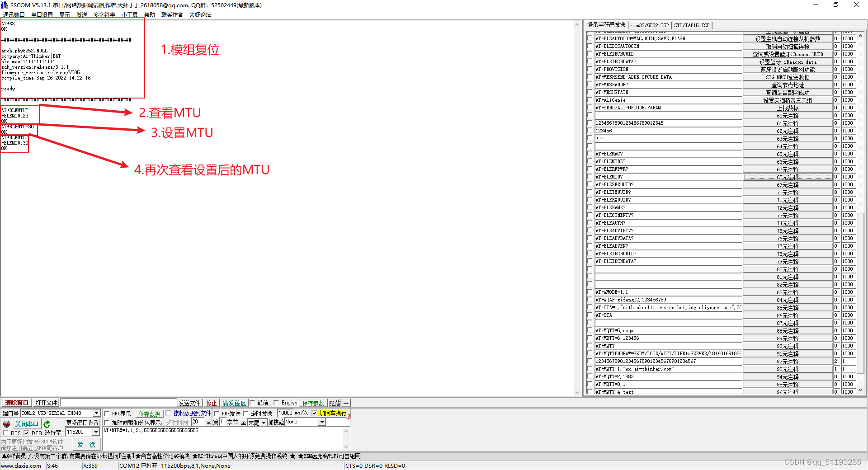The height and width of the screenshot is (470, 868).
Task: Open the 加校验 None checksum dropdown
Action: tap(322, 422)
